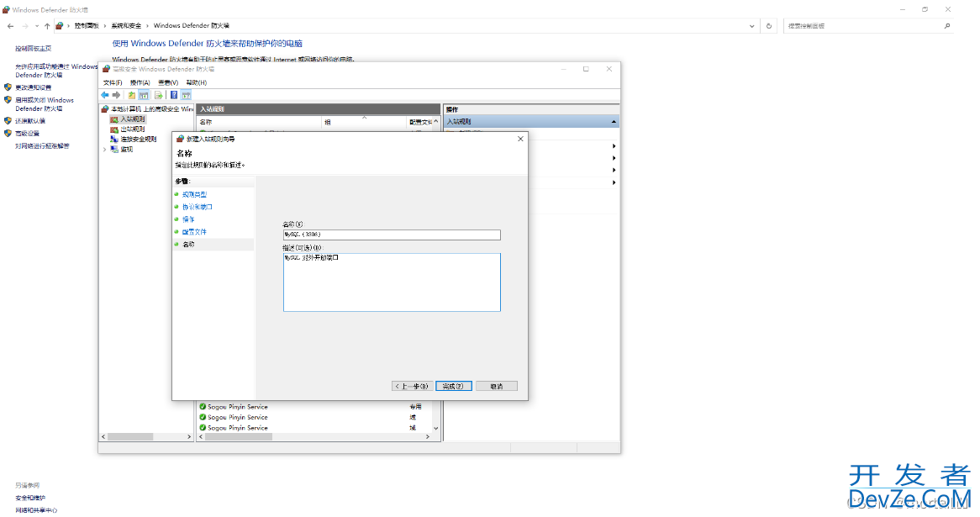Screen dimensions: 980x517
Task: Open the 控制面板主页 link
Action: tap(33, 48)
